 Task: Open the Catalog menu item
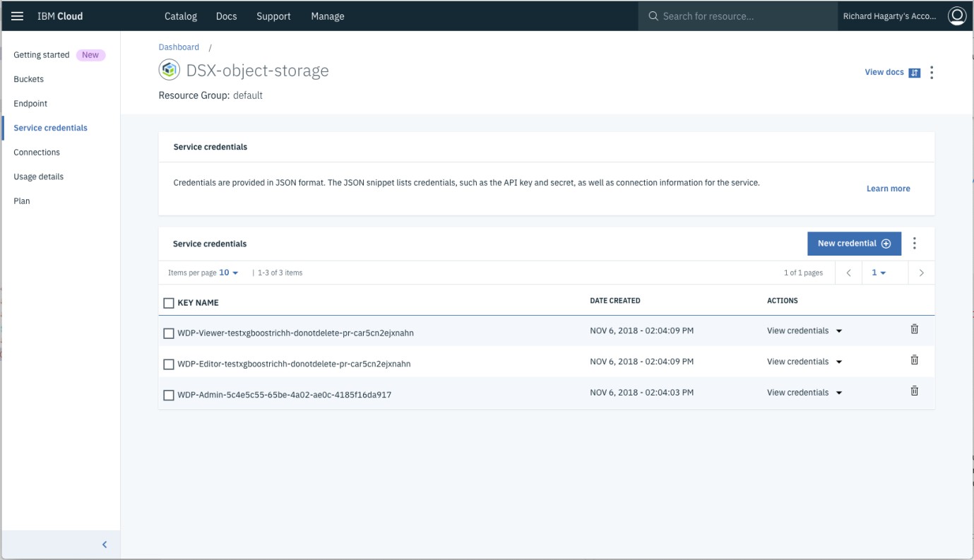click(x=181, y=16)
